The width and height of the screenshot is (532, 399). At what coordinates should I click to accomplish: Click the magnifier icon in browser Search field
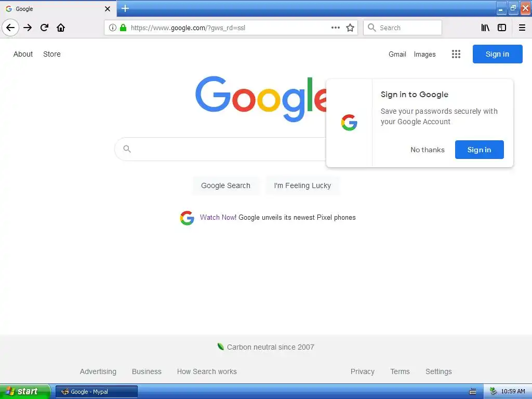pos(372,28)
